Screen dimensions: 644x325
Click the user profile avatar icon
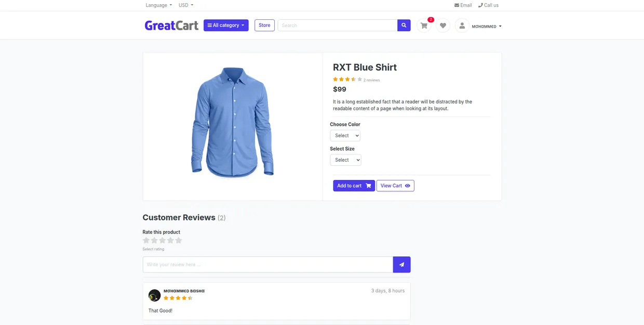(462, 25)
